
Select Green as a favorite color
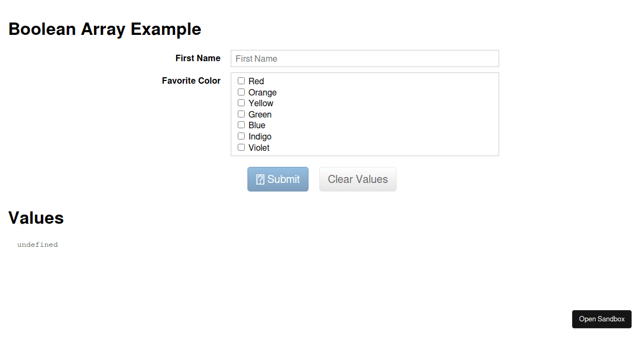(241, 114)
